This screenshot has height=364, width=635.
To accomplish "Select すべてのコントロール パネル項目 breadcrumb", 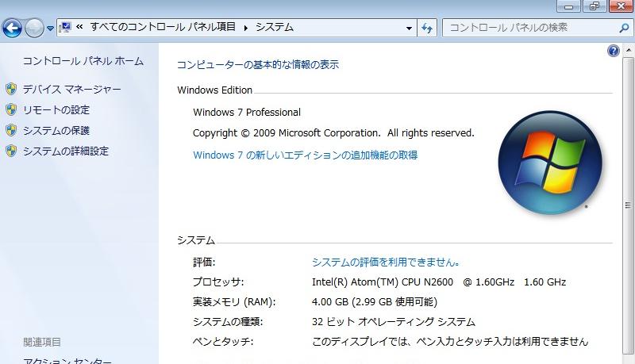I will tap(163, 27).
